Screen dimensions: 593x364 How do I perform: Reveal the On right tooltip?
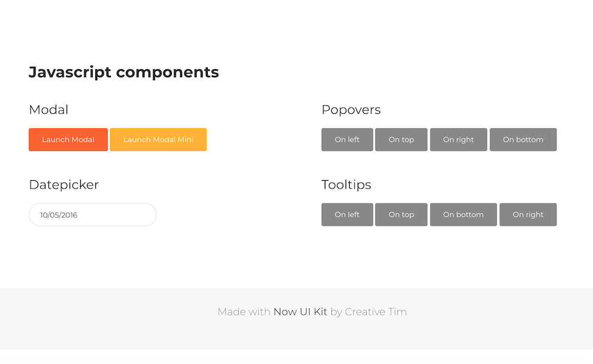click(x=528, y=214)
